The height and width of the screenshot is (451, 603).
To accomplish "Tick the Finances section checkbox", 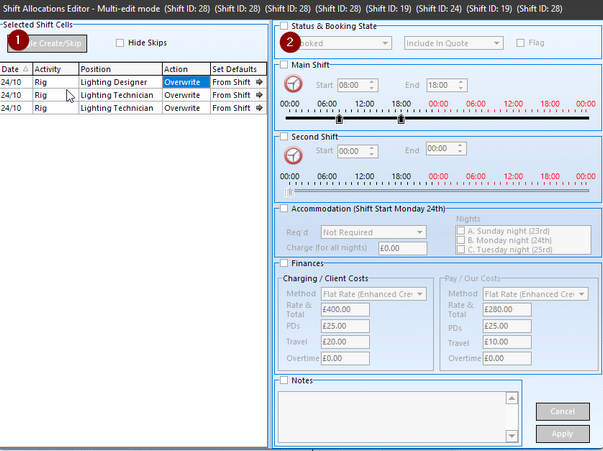I will 284,263.
